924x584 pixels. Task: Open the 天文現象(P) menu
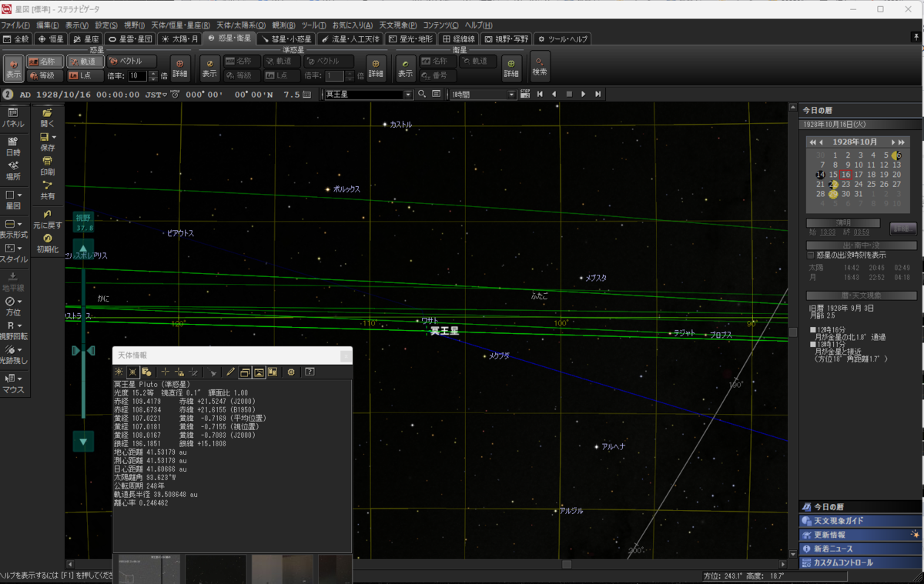tap(397, 25)
